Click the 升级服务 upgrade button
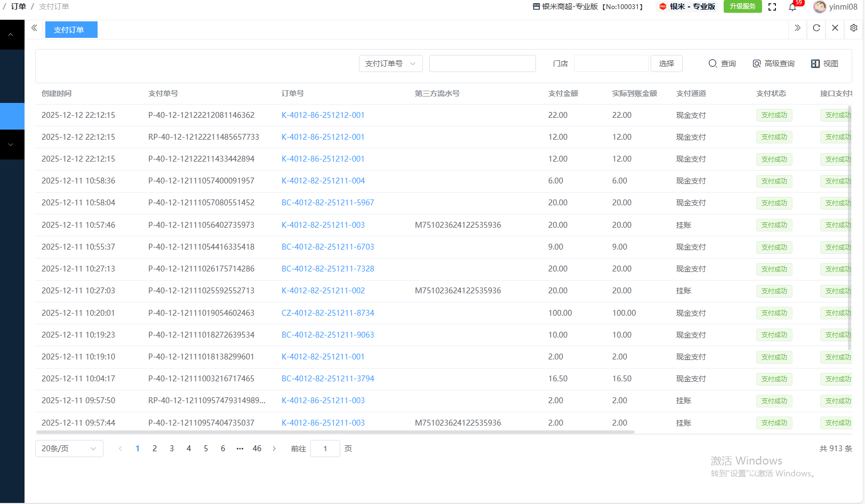Screen dimensions: 865x504 tap(742, 6)
